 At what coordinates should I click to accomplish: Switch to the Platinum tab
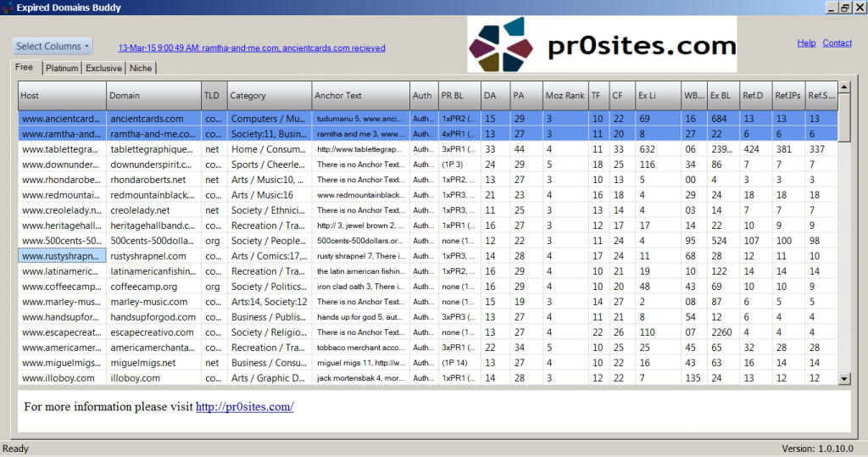(62, 68)
